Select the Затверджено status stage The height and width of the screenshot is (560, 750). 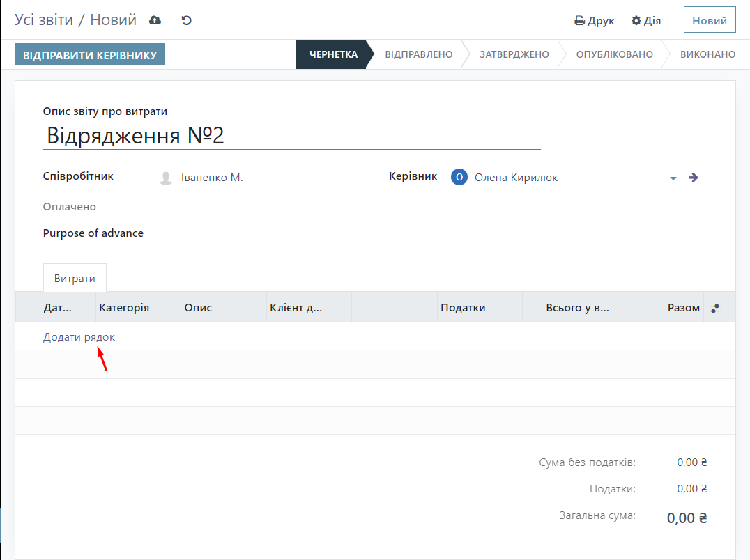514,54
